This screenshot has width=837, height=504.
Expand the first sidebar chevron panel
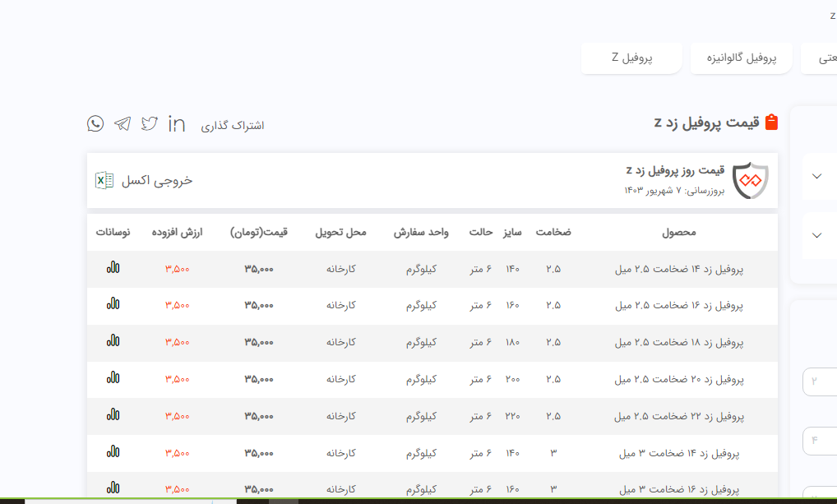(816, 176)
